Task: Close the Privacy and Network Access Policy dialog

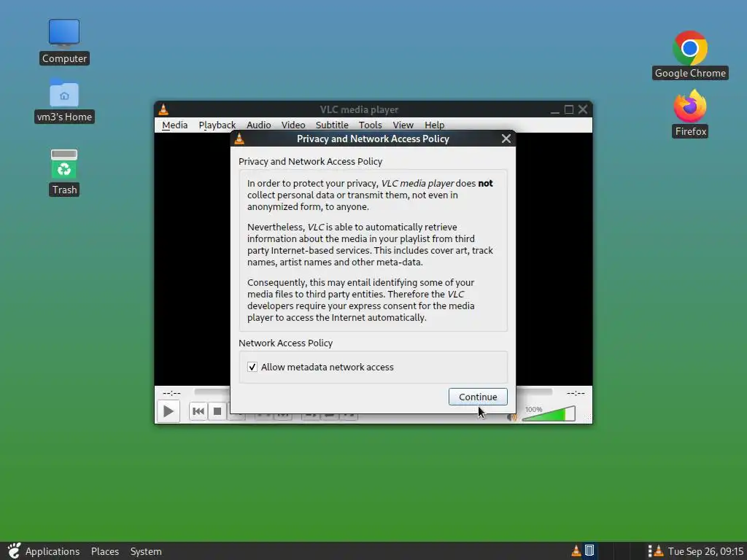Action: click(506, 139)
